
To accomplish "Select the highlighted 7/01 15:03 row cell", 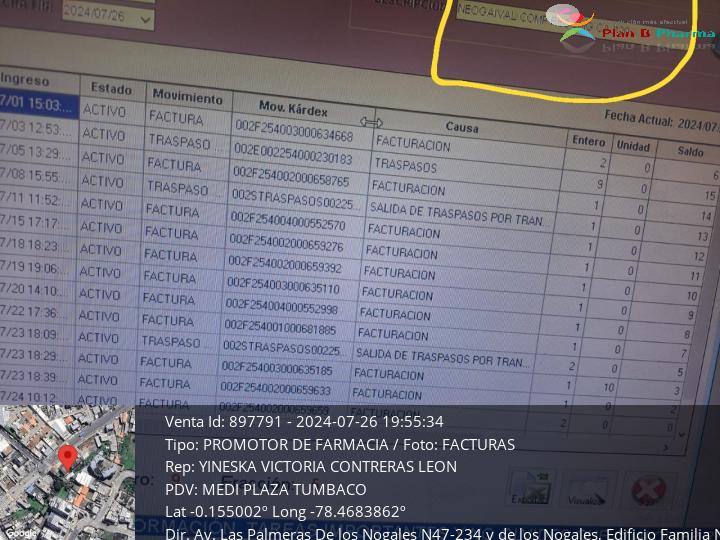I will pos(39,105).
